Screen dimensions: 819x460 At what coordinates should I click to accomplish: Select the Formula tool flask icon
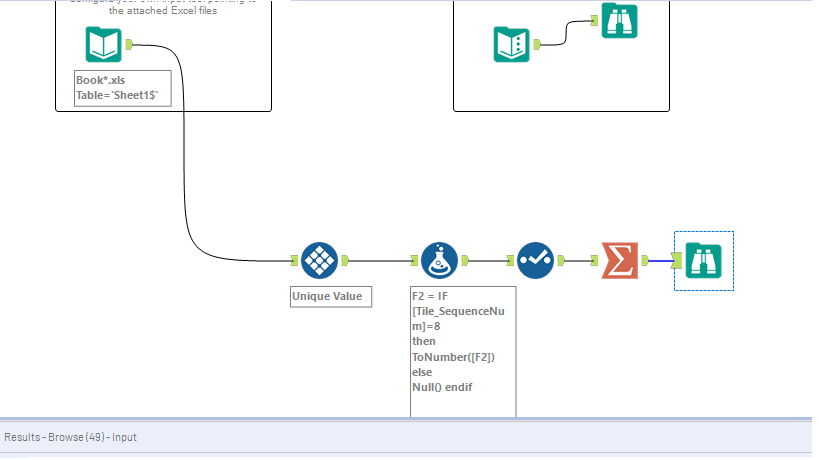(x=439, y=260)
